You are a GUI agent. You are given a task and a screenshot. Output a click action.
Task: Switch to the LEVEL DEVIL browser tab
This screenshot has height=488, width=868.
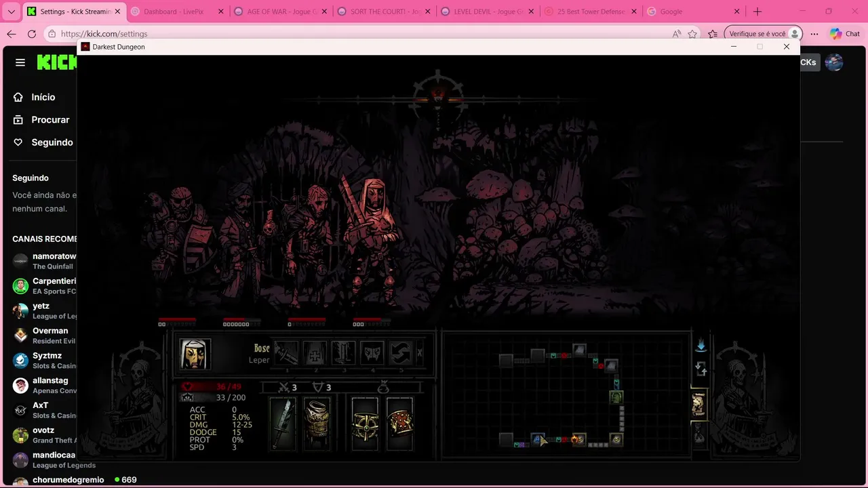[487, 12]
